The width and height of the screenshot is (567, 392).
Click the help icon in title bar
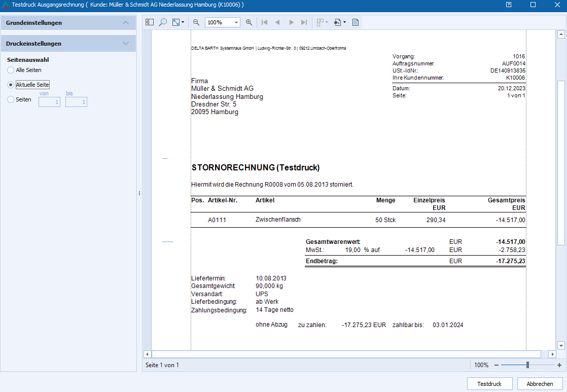(x=508, y=5)
